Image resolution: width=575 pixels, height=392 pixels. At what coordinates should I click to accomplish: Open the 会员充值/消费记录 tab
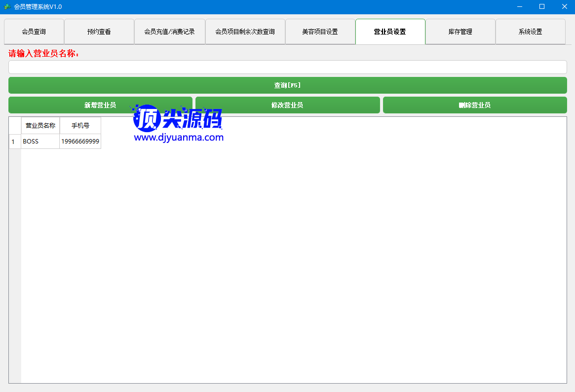[170, 32]
